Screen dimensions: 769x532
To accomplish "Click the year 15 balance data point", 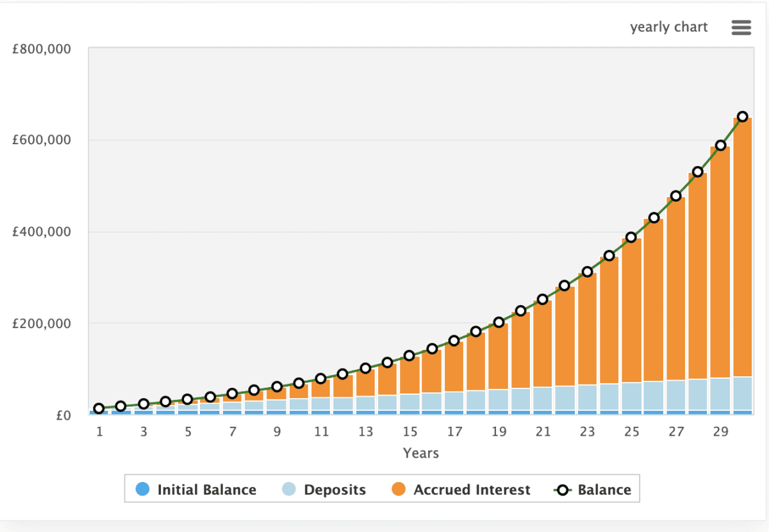I will pyautogui.click(x=409, y=356).
